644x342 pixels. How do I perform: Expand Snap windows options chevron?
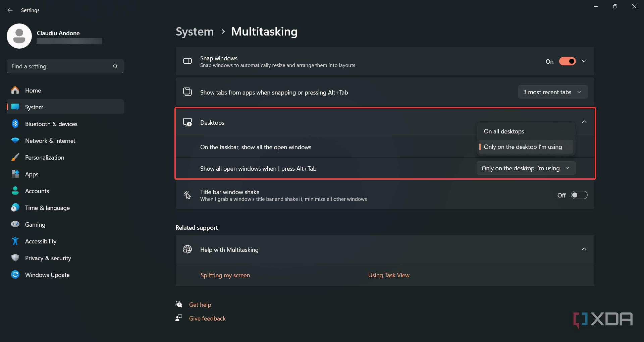tap(584, 61)
